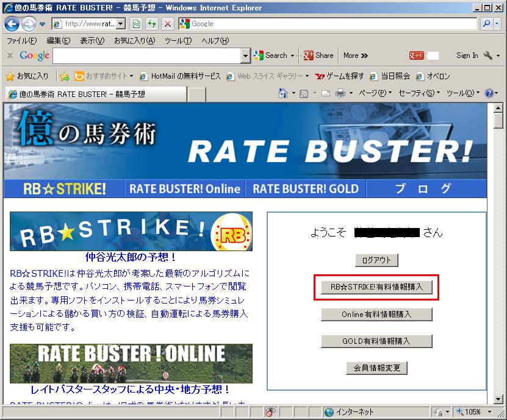The height and width of the screenshot is (420, 507).
Task: Open おすすめサイト suggested sites
Action: click(104, 76)
